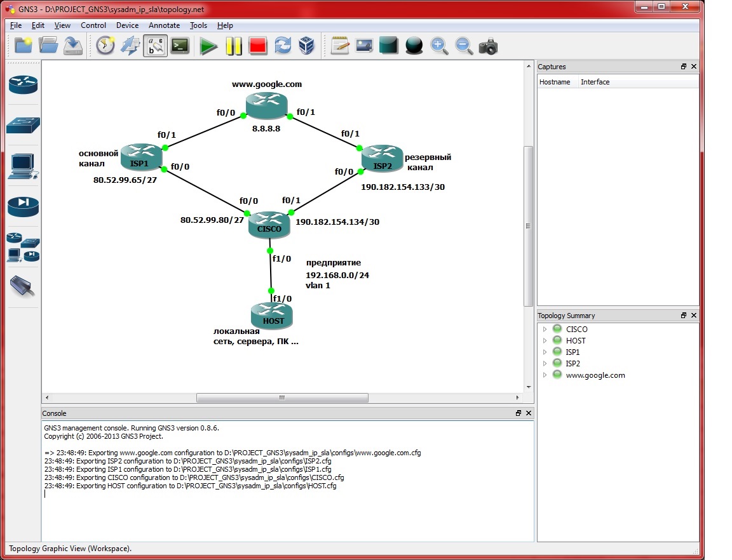Select CISCO entry in Topology Summary
Viewport: 732px width, 560px height.
pyautogui.click(x=576, y=330)
